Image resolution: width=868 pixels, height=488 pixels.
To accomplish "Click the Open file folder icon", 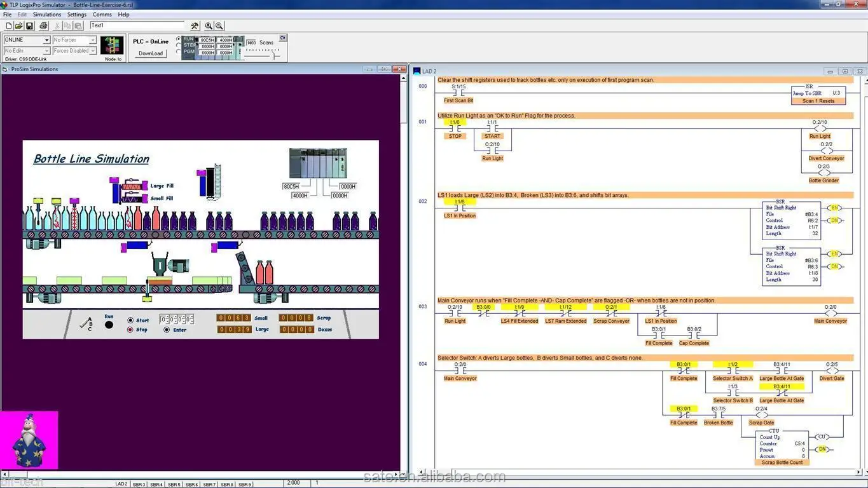I will coord(19,26).
